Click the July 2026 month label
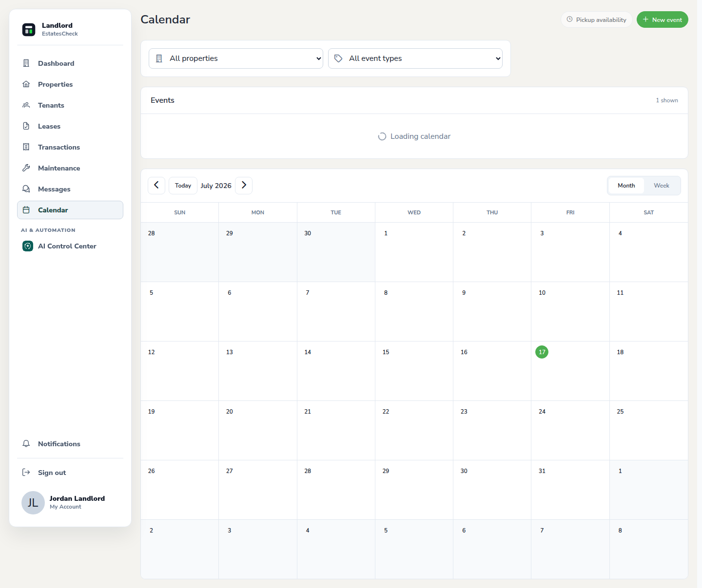Image resolution: width=702 pixels, height=588 pixels. [x=216, y=186]
